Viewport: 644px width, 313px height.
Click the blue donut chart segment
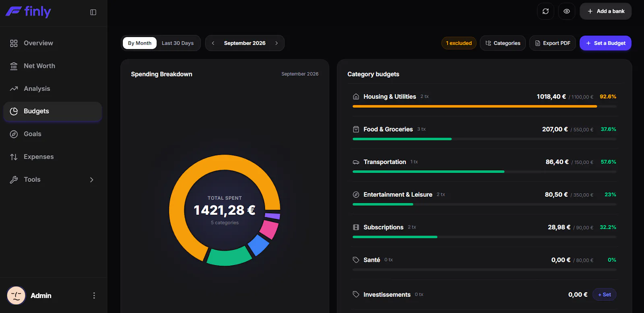click(x=258, y=245)
